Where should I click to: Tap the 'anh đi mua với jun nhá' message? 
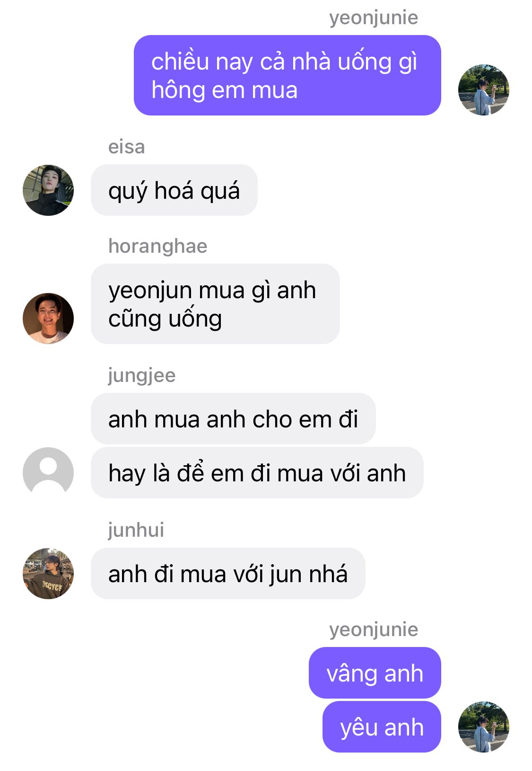coord(228,574)
